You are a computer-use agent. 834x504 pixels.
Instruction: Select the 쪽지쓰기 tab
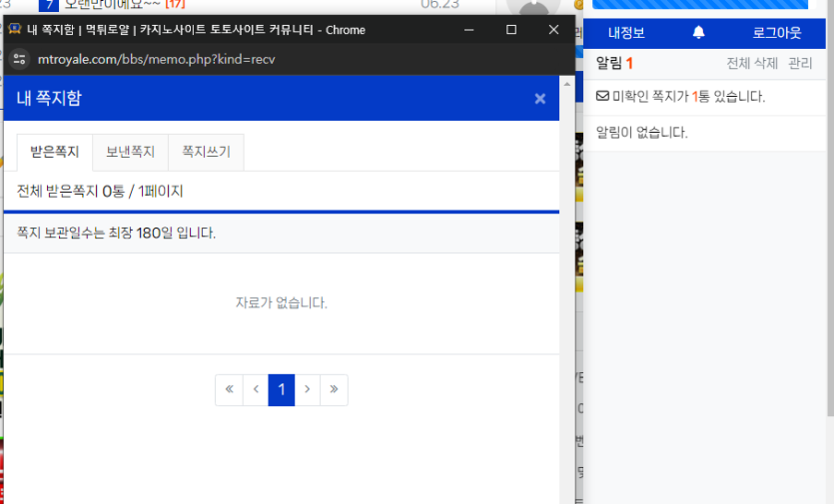206,153
